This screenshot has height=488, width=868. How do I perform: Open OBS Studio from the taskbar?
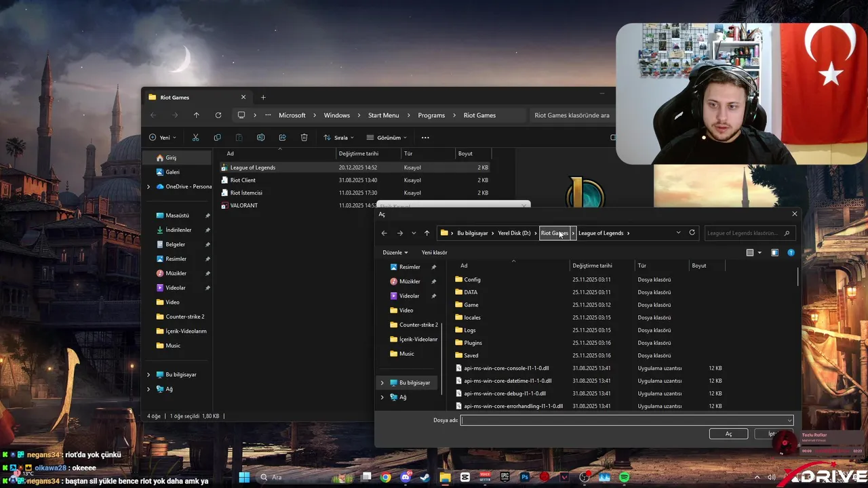pos(585,477)
